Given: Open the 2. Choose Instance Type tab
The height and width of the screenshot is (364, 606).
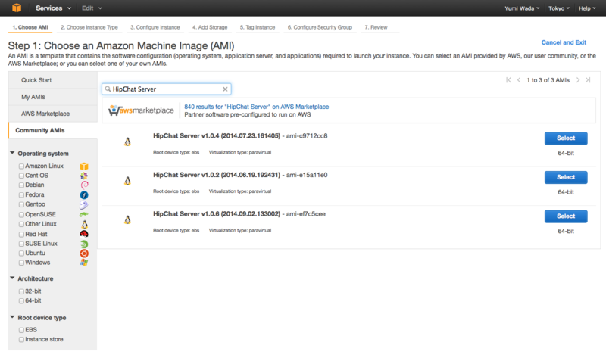Looking at the screenshot, I should (x=89, y=27).
